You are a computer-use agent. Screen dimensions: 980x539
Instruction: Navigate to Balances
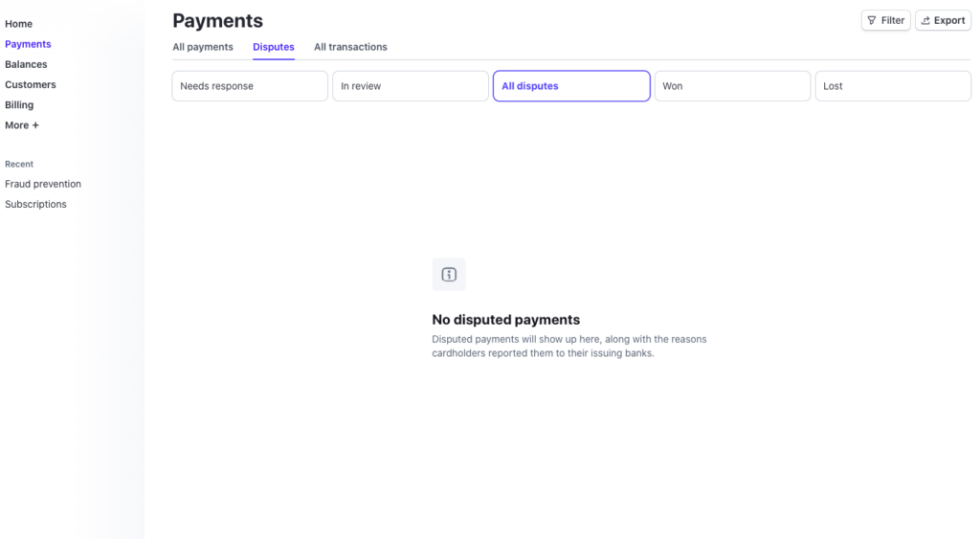coord(26,64)
